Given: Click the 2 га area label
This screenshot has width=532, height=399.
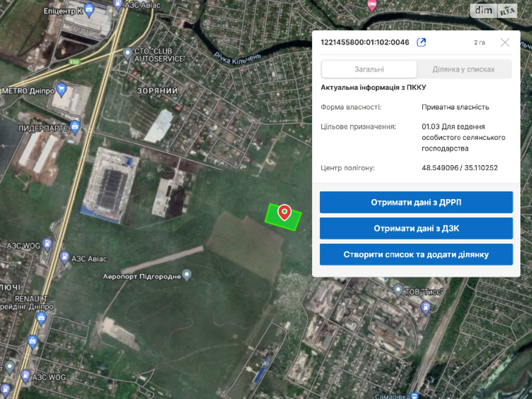Looking at the screenshot, I should pyautogui.click(x=479, y=43).
